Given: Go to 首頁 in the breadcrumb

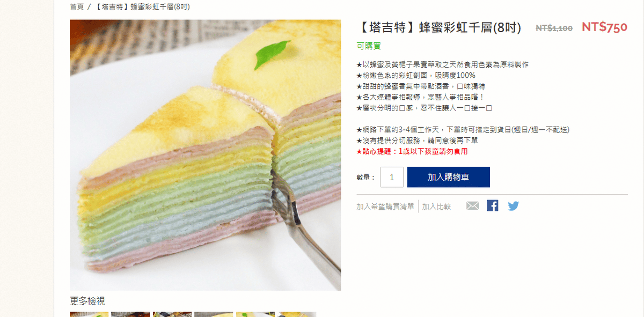Looking at the screenshot, I should tap(77, 6).
